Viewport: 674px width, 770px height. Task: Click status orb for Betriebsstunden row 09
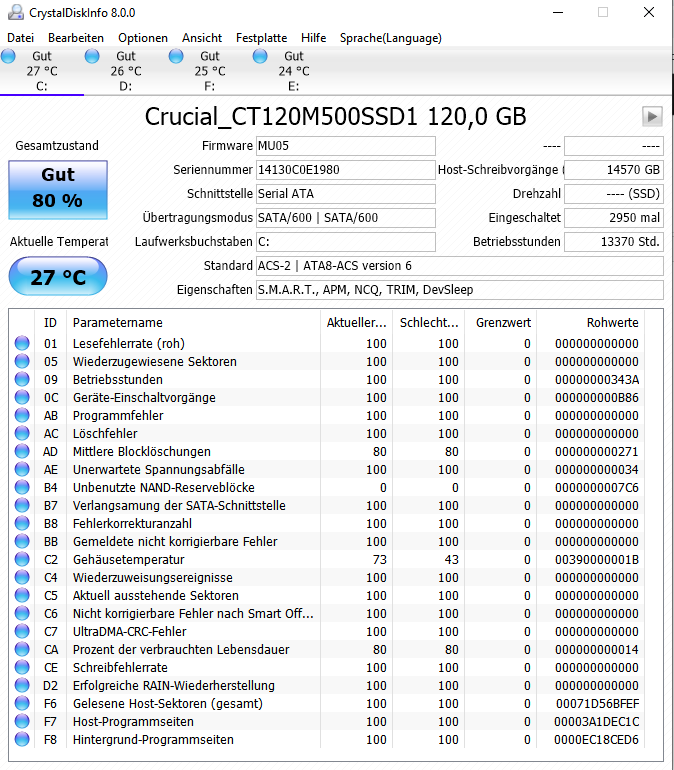(x=22, y=379)
